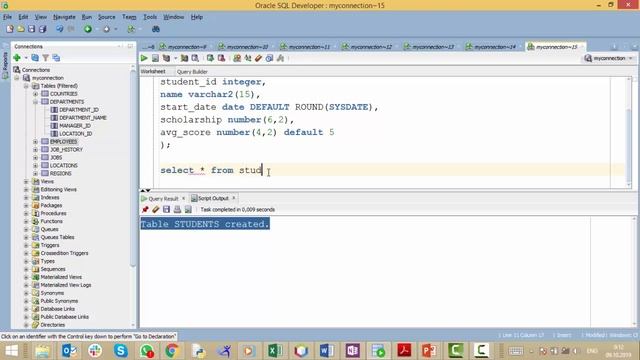Image resolution: width=640 pixels, height=360 pixels.
Task: Click the SQL History icon
Action: (x=269, y=58)
